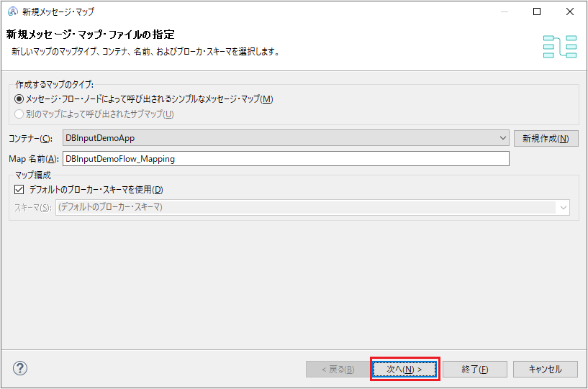Screen dimensions: 588x389
Task: Expand the schema dropdown arrow
Action: [563, 207]
